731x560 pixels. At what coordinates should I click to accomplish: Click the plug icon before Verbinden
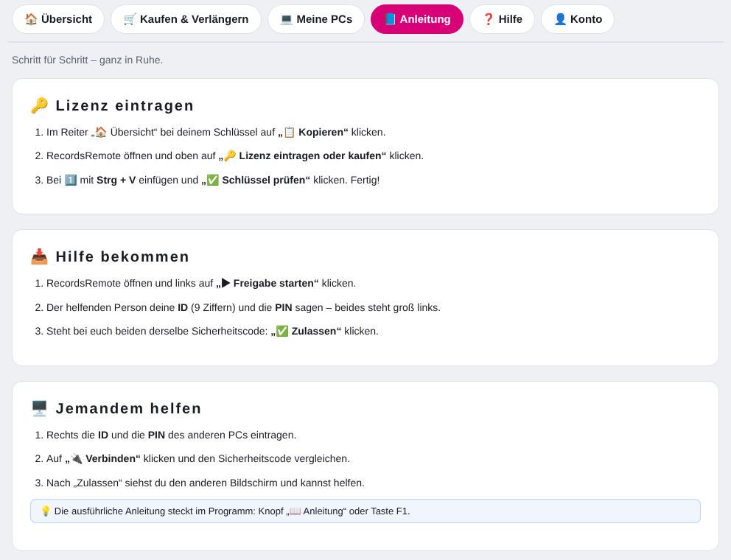click(77, 459)
